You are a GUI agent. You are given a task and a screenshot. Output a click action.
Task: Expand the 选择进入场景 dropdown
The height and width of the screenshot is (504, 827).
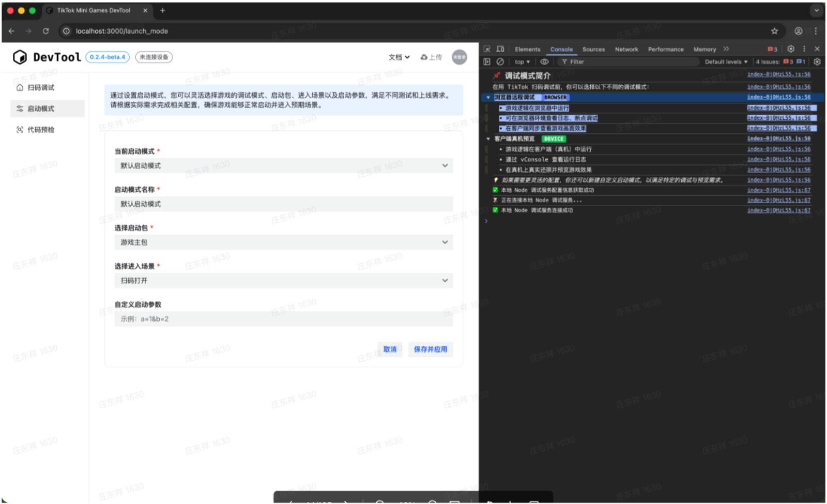(x=283, y=281)
